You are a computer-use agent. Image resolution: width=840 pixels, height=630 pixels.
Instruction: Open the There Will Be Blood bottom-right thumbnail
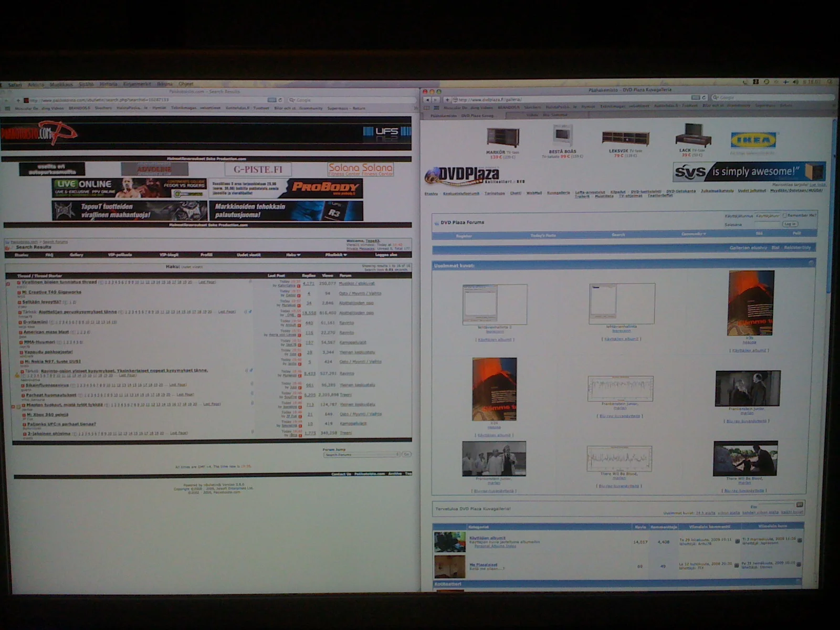(x=745, y=458)
